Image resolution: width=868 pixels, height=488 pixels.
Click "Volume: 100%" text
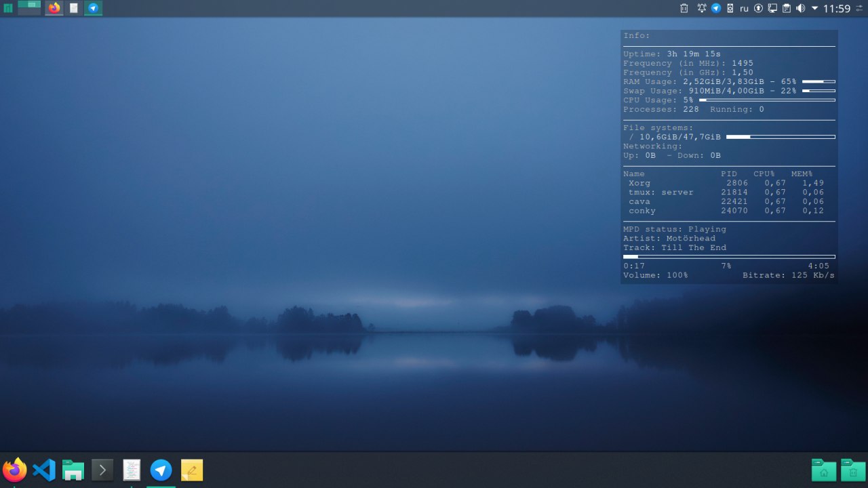656,275
